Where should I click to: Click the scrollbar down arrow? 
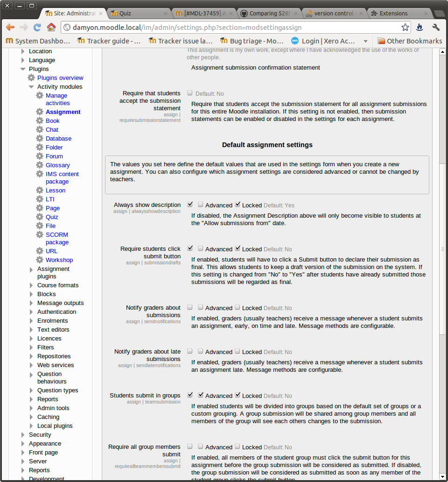442,477
